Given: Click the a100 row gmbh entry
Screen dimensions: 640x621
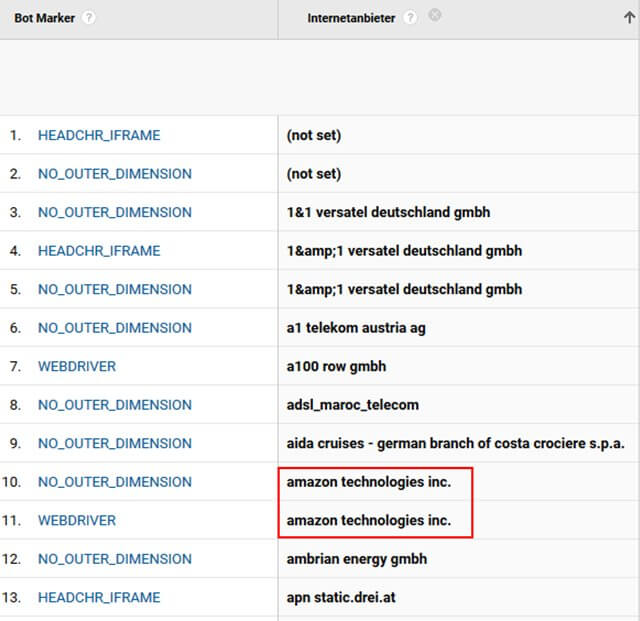Looking at the screenshot, I should [336, 366].
